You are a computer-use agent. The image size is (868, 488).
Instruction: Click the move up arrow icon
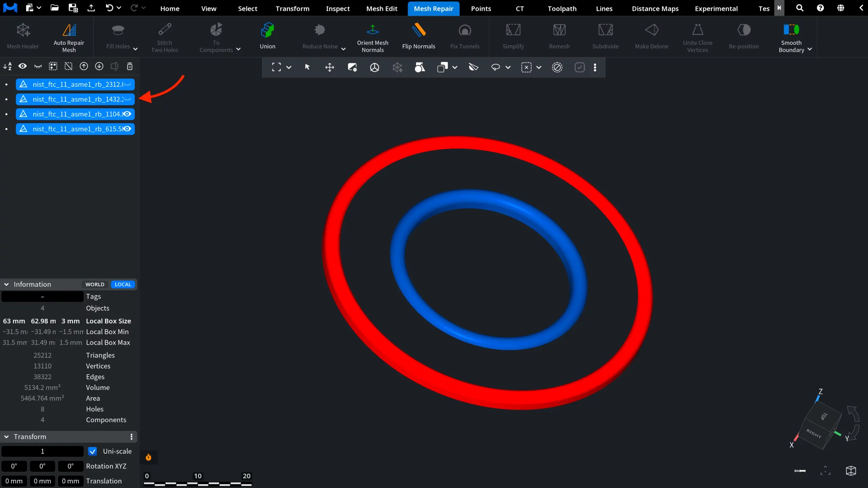[x=84, y=66]
